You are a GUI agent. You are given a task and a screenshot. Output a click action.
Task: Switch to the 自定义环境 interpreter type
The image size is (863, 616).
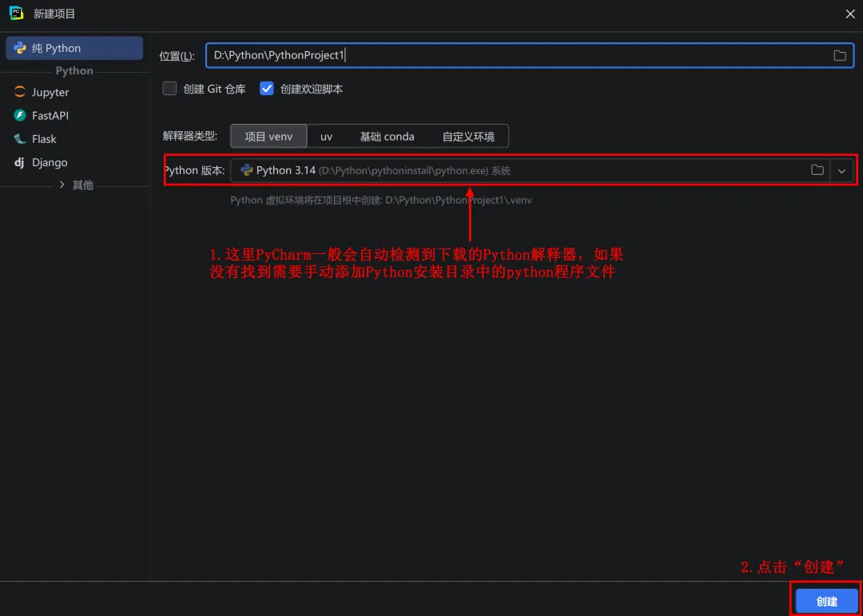tap(468, 137)
